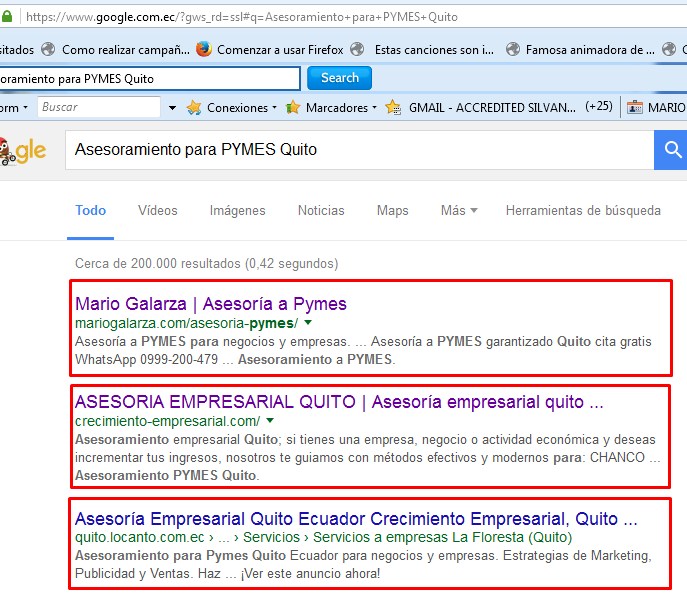
Task: Click the blue Google search magnifier button
Action: coord(672,150)
